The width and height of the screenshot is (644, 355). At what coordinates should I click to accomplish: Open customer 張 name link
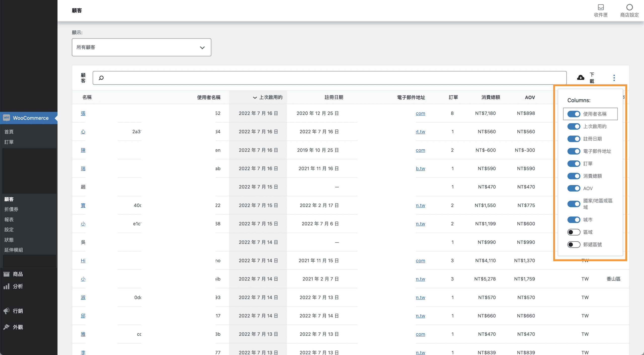coord(83,114)
